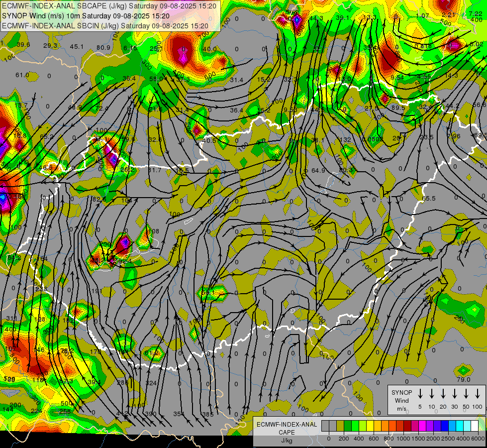487x448 pixels.
Task: Click the '79.0' value on the map
Action: click(464, 380)
